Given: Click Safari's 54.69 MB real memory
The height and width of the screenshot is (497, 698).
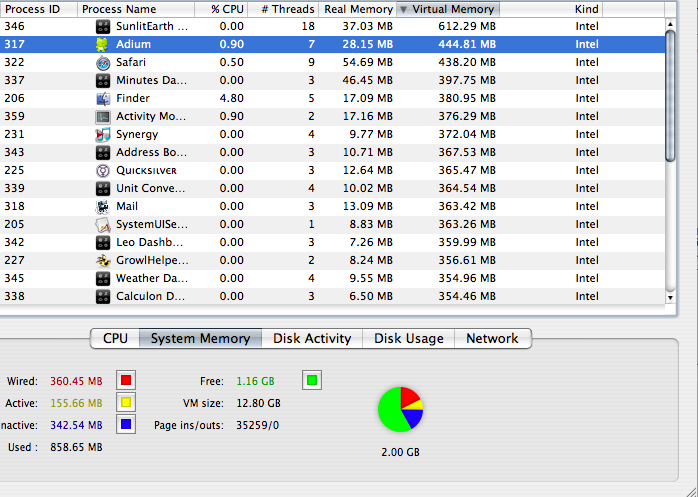Looking at the screenshot, I should (368, 62).
